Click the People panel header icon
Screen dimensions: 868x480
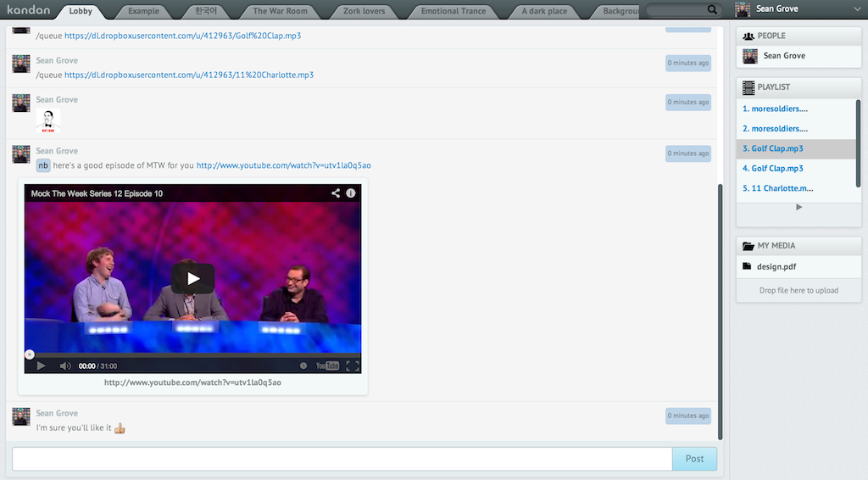pos(748,36)
